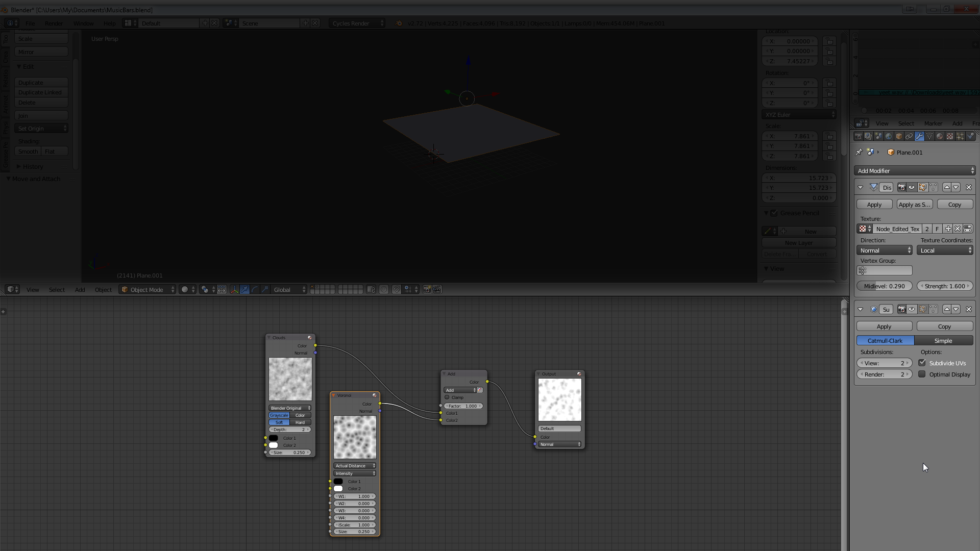Open the timeline Marker menu

coord(933,123)
